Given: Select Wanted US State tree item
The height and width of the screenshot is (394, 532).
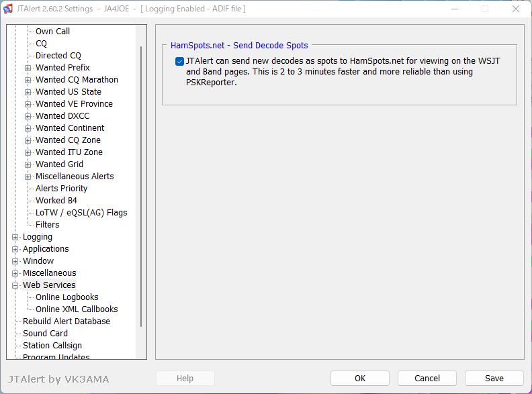Looking at the screenshot, I should (69, 91).
